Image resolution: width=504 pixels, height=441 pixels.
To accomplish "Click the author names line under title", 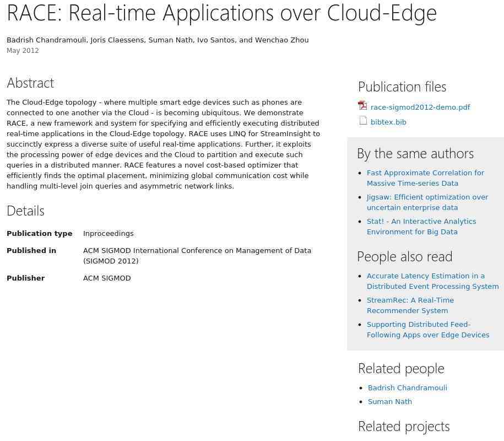I will [158, 40].
